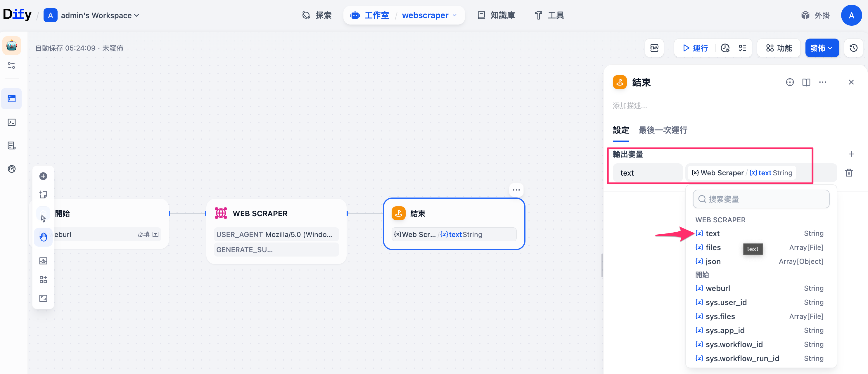Open the 知識庫 menu
Image resolution: width=868 pixels, height=374 pixels.
point(496,15)
